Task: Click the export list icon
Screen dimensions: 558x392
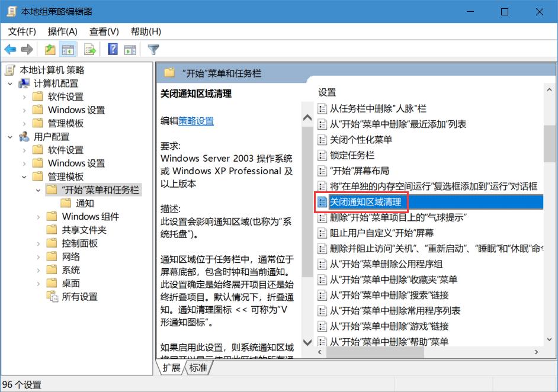Action: click(x=89, y=49)
